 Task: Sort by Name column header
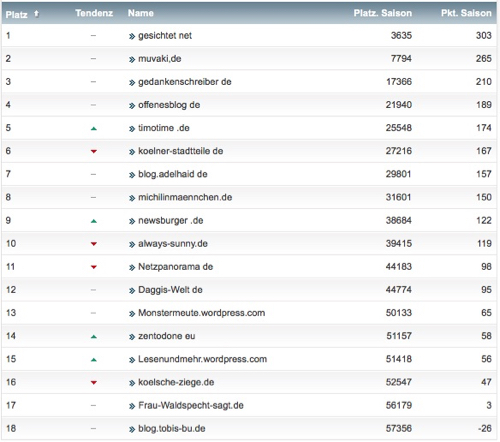point(141,13)
